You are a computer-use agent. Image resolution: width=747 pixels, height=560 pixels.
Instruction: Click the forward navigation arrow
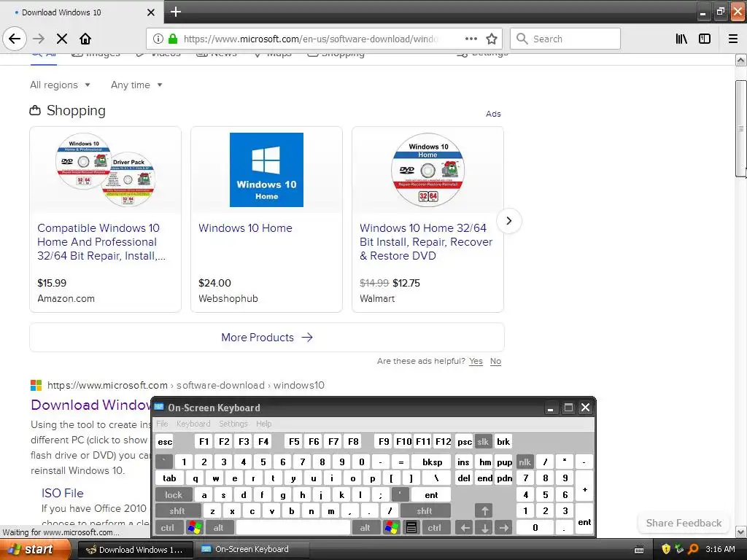tap(39, 39)
